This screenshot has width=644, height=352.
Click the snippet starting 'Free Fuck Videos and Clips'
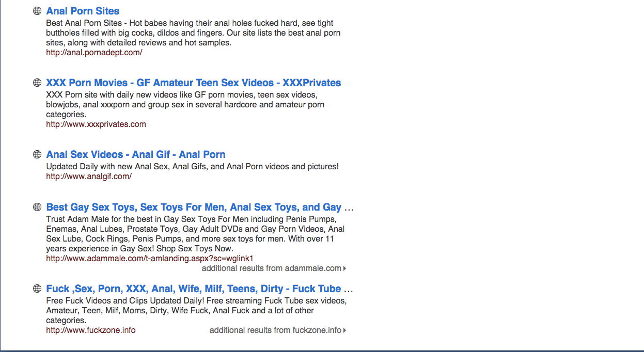[x=196, y=310]
